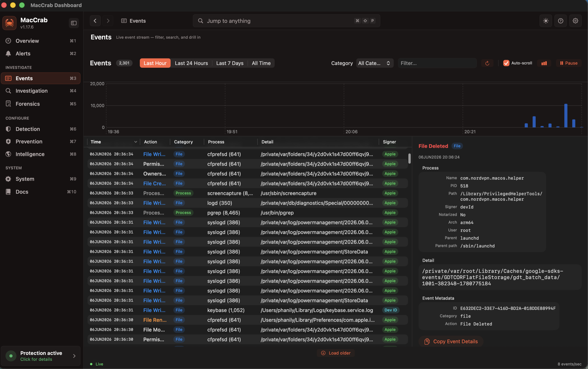Viewport: 588px width, 369px height.
Task: Open the Forensics page in sidebar
Action: coord(41,104)
